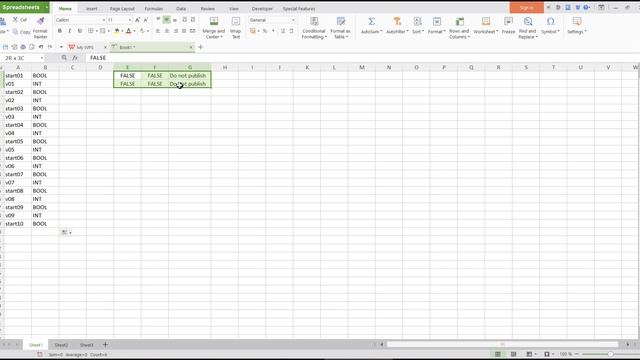Click the Redo arrow icon

tap(50, 47)
